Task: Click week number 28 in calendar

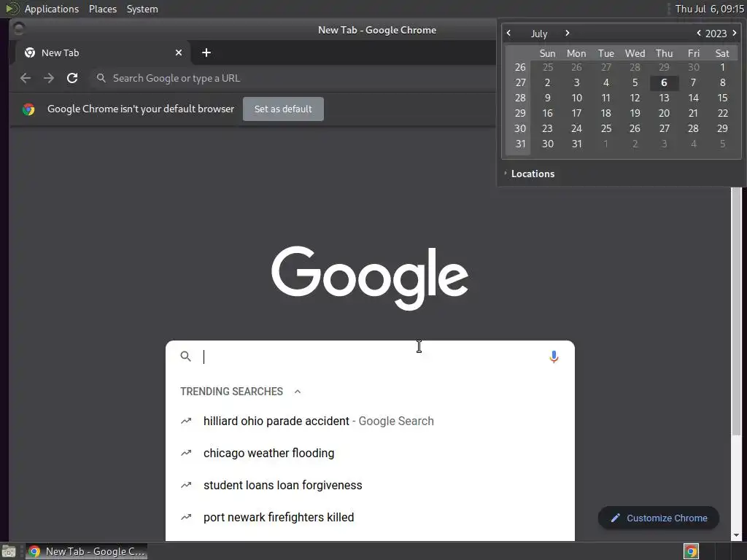Action: (x=520, y=98)
